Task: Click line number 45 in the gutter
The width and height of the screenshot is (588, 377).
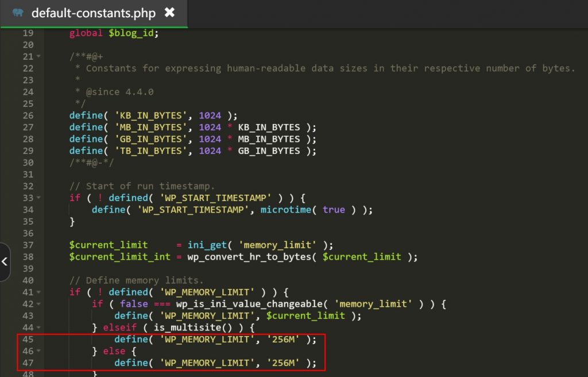Action: coord(28,339)
